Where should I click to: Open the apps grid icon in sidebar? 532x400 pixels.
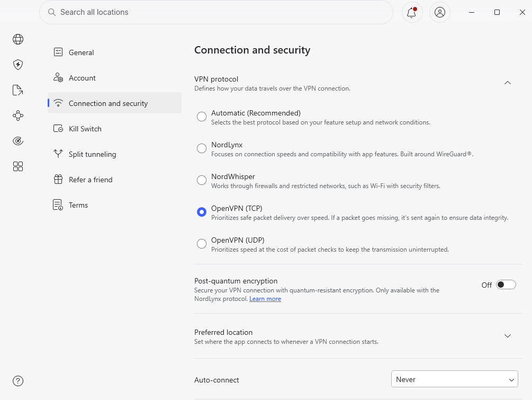[18, 166]
